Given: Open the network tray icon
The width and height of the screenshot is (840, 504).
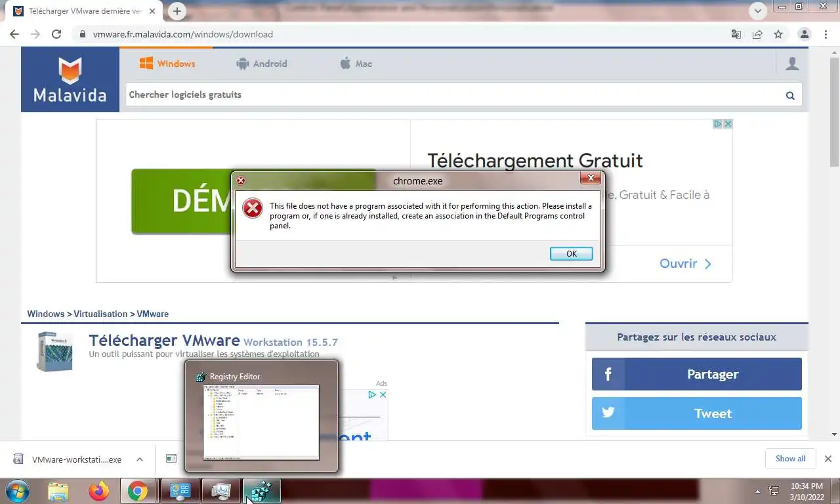Looking at the screenshot, I should 774,491.
